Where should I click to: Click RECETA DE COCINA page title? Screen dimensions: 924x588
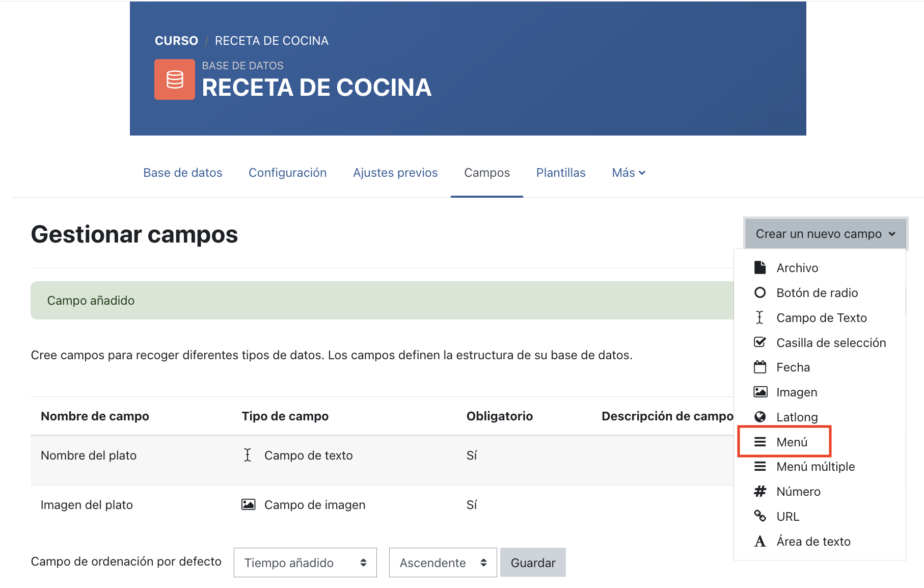point(316,87)
